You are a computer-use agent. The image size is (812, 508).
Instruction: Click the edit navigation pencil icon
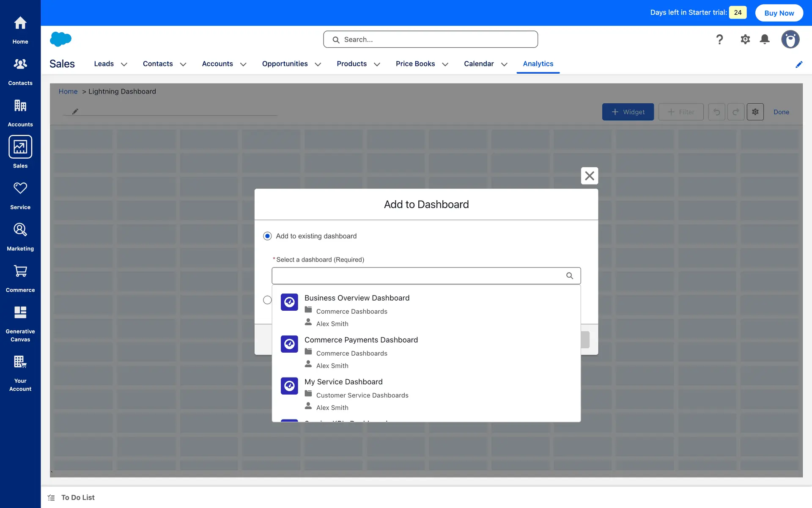(x=799, y=64)
